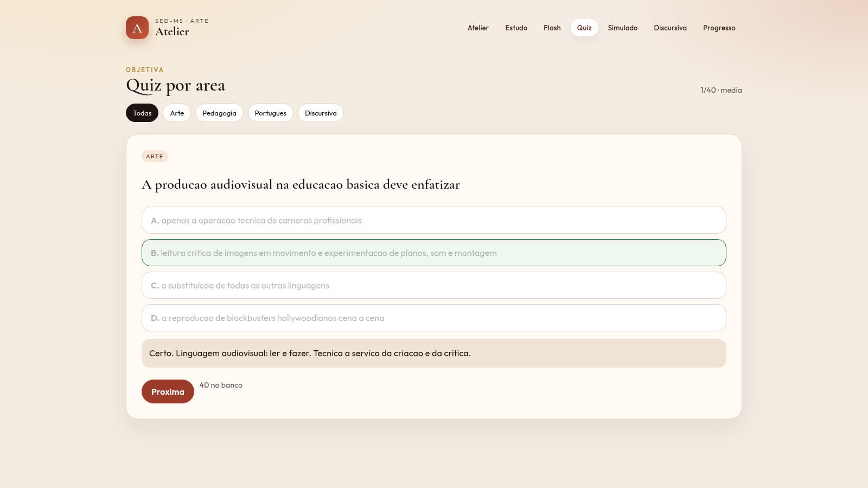The image size is (868, 488).
Task: Click the '40 no banco' count
Action: pos(221,385)
